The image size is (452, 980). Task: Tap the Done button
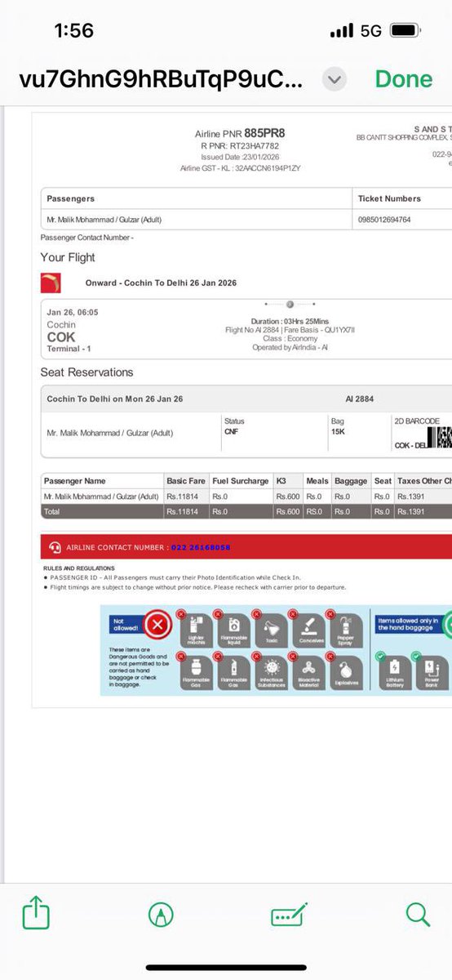[403, 79]
